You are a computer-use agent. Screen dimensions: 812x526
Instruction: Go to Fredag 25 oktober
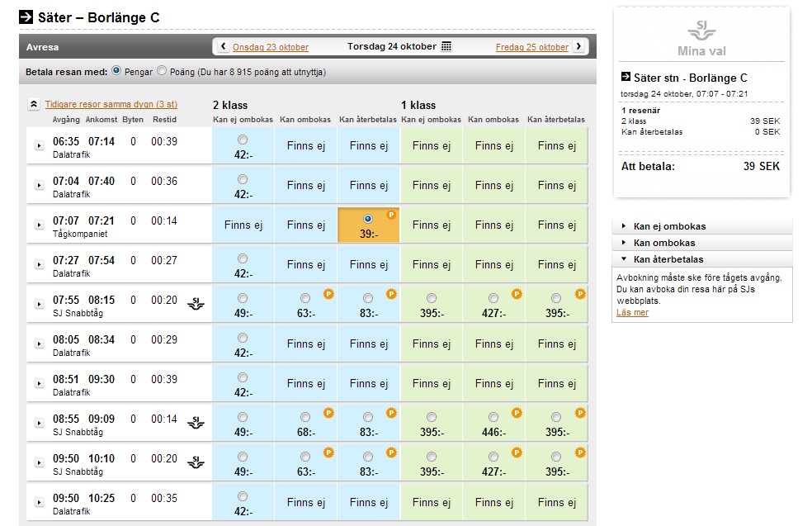(531, 47)
